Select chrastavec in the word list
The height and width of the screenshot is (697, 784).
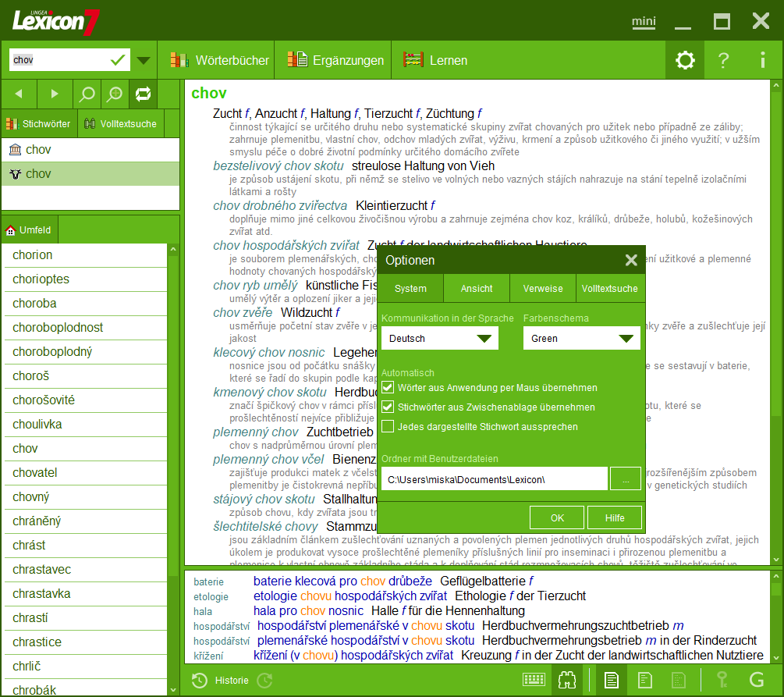click(85, 570)
